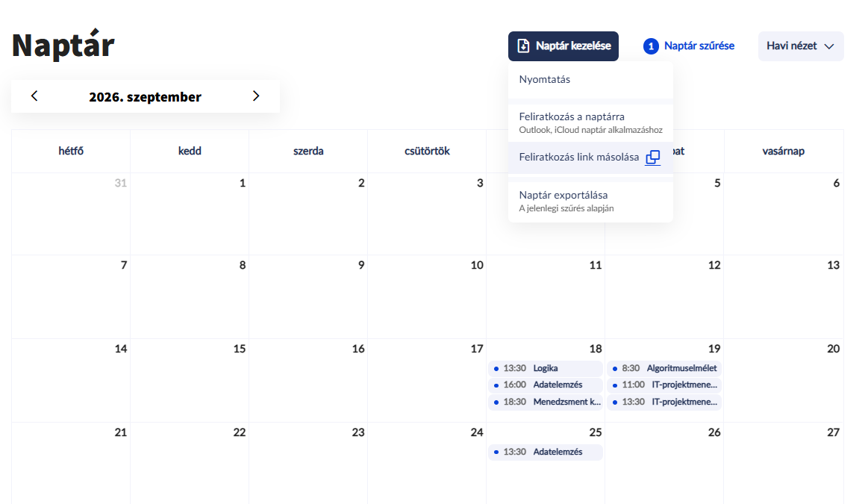Screen dimensions: 868x504
Task: Select day 27 in the calendar
Action: 784,464
